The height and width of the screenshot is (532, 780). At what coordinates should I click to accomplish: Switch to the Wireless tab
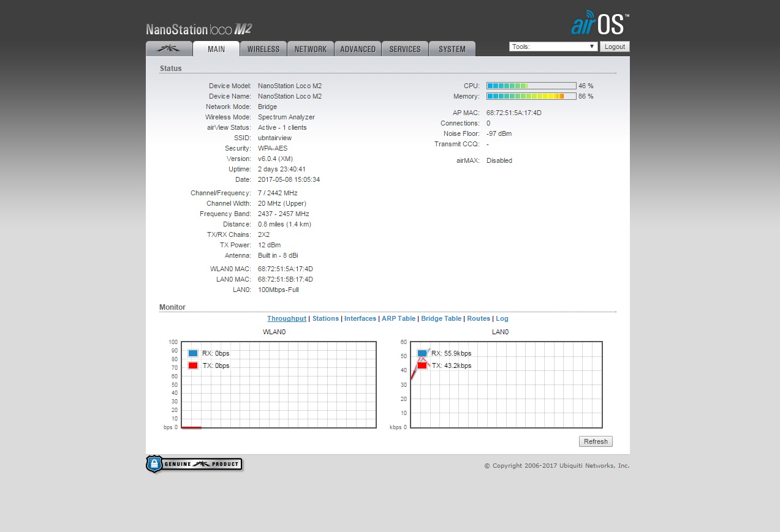(263, 49)
